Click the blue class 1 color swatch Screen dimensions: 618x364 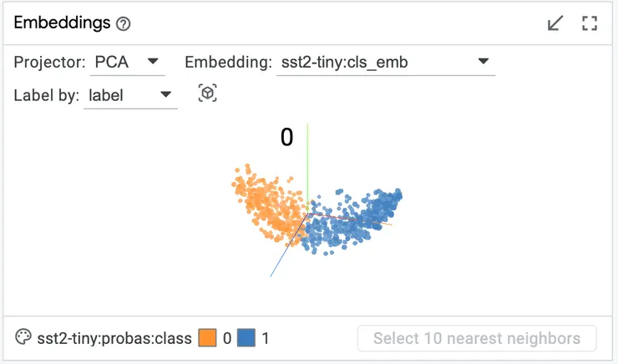246,338
